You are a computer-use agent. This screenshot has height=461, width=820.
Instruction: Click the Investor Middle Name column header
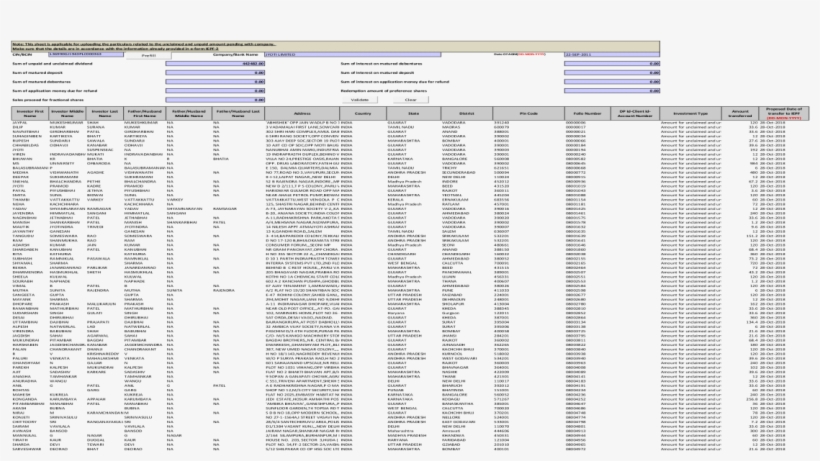67,113
